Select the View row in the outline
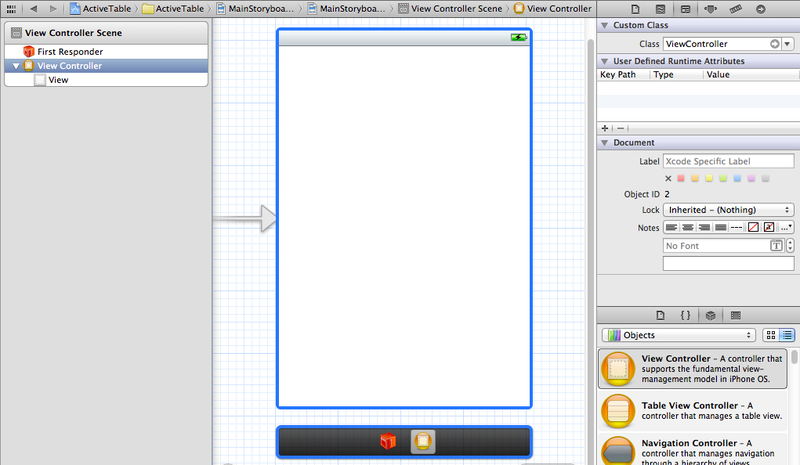 106,80
